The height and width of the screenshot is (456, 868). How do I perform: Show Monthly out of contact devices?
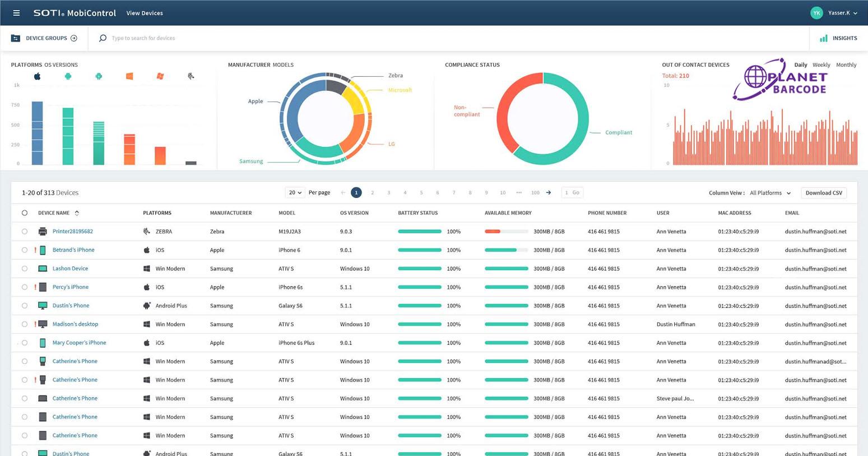point(846,65)
